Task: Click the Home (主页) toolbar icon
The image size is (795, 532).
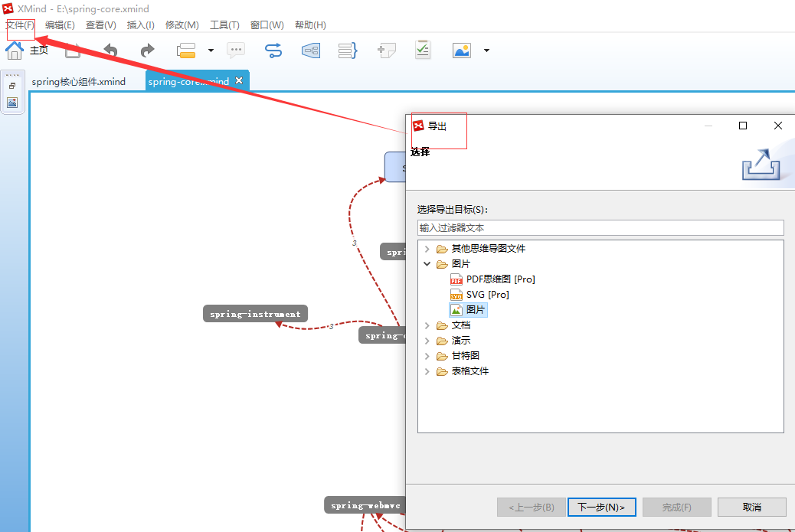Action: tap(15, 51)
